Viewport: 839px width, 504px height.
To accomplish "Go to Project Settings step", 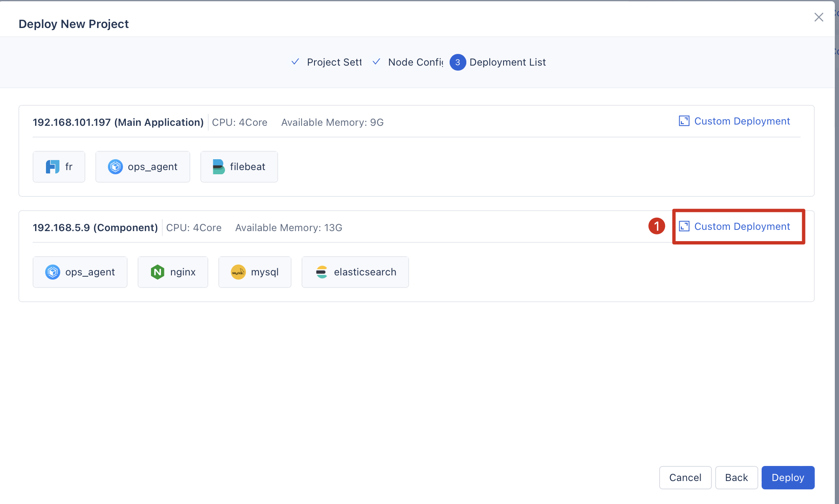I will [x=333, y=62].
